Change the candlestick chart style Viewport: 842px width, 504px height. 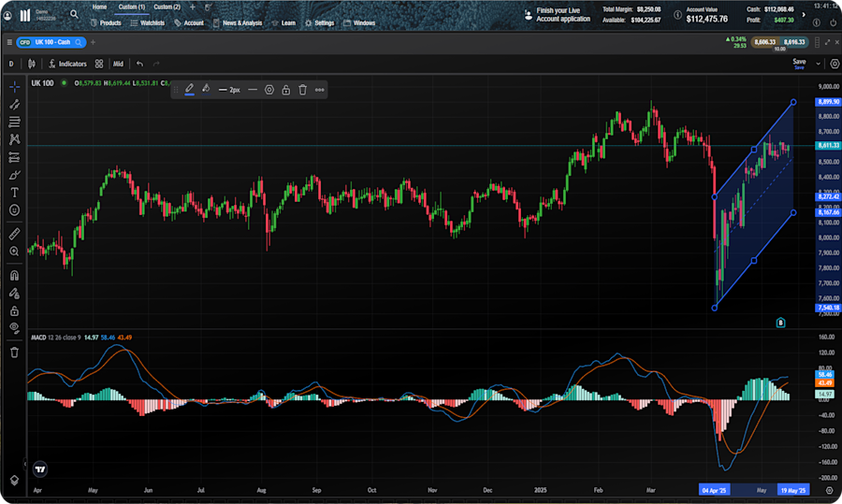click(x=31, y=64)
